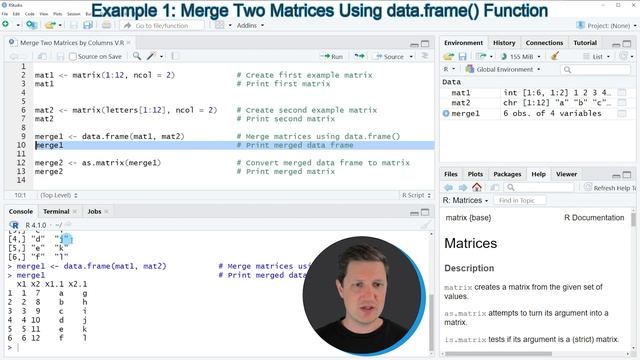
Task: Click the Environment search field
Action: click(595, 70)
